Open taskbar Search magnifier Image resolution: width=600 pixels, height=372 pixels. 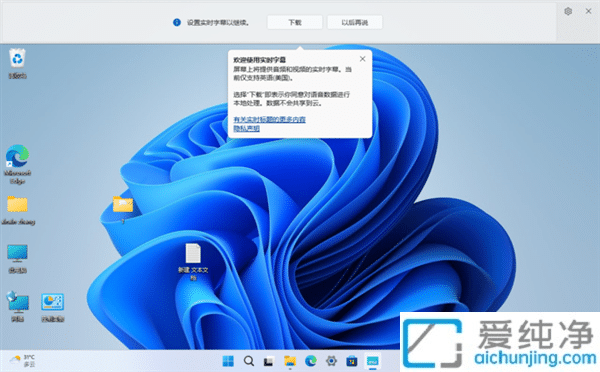coord(249,361)
